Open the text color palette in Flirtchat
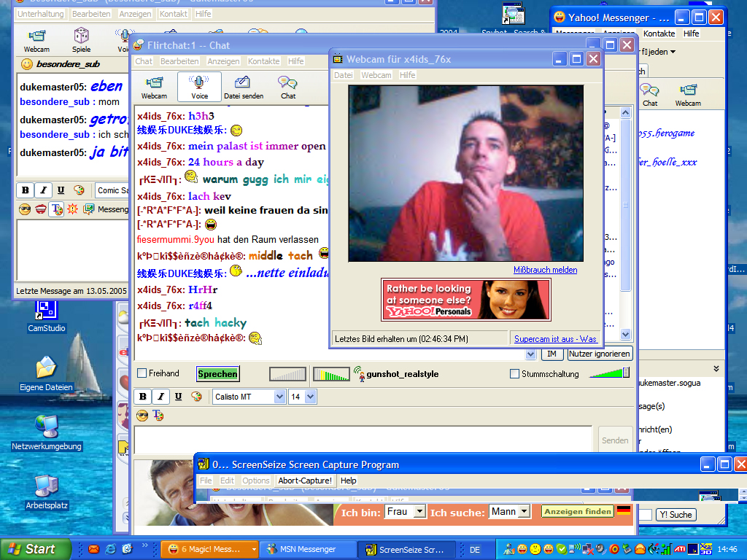This screenshot has width=747, height=560. point(196,396)
